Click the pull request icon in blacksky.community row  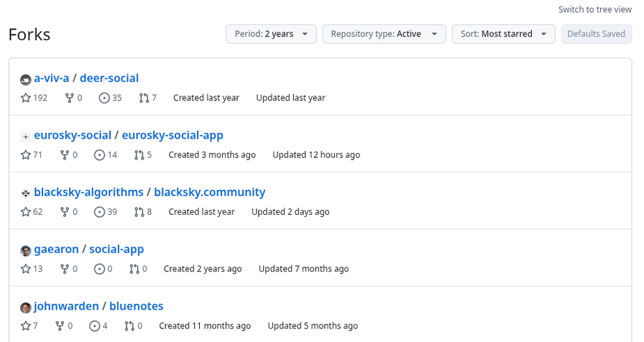point(139,212)
